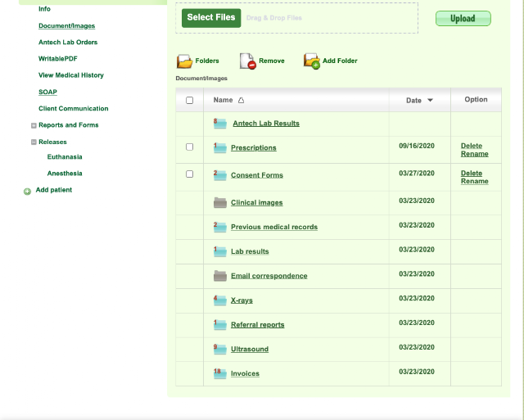Click the Name column header
The image size is (524, 420).
(223, 100)
